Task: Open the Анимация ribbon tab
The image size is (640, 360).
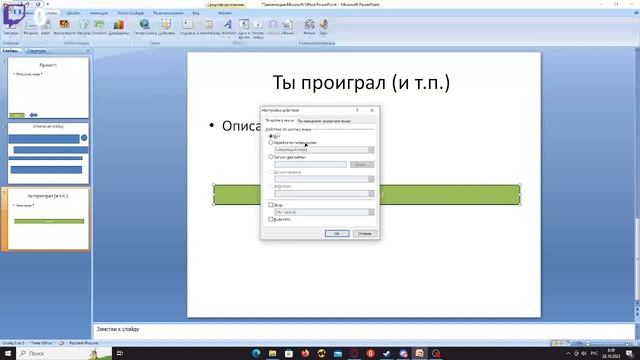Action: 99,13
